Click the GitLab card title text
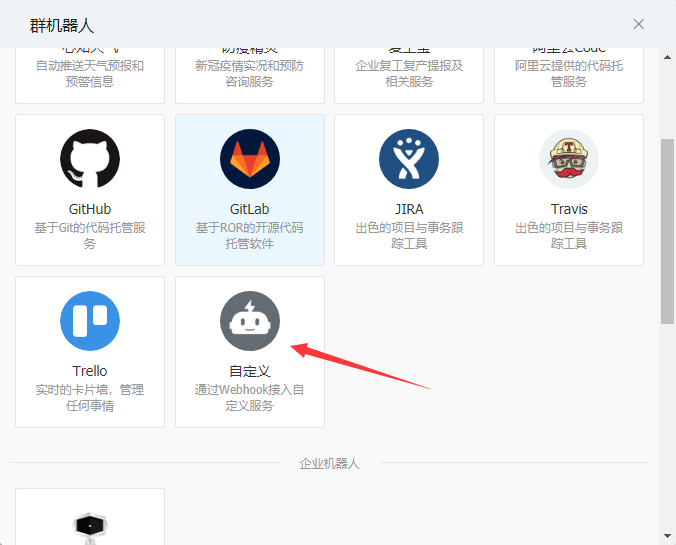 (x=250, y=209)
